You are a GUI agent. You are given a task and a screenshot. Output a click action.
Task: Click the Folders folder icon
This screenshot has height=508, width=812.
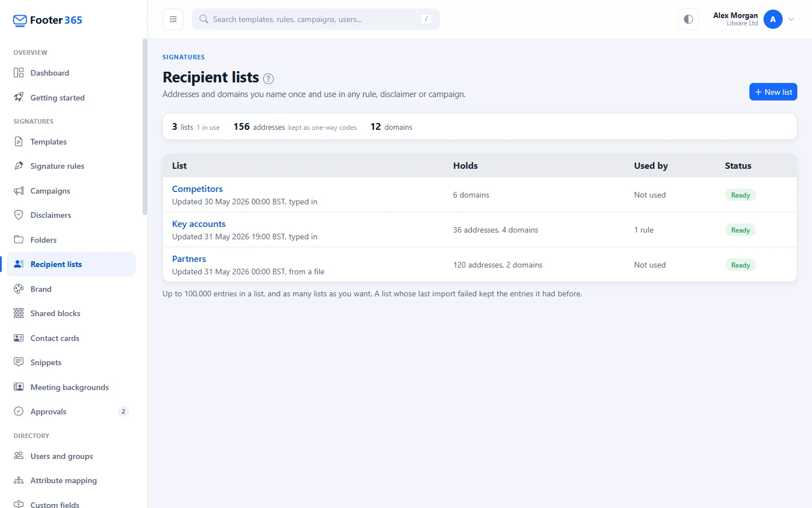19,240
